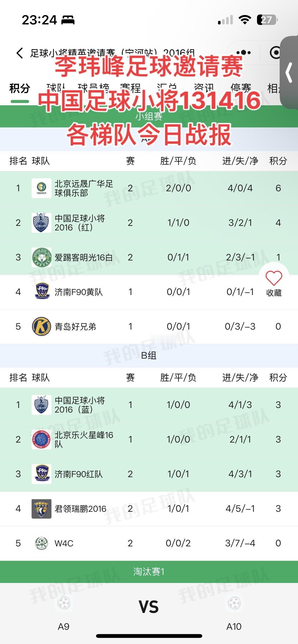
Task: Select the 积分 tab
Action: [x=20, y=89]
